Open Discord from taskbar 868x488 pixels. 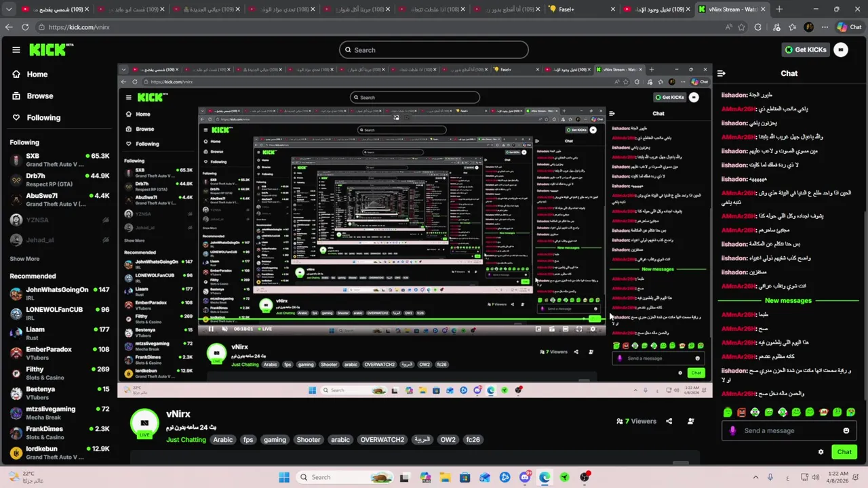click(525, 477)
